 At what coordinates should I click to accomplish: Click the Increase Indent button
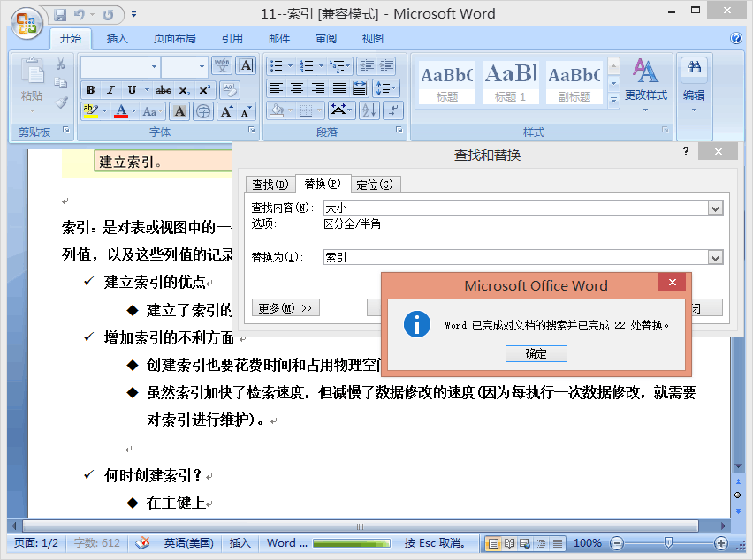tap(386, 65)
